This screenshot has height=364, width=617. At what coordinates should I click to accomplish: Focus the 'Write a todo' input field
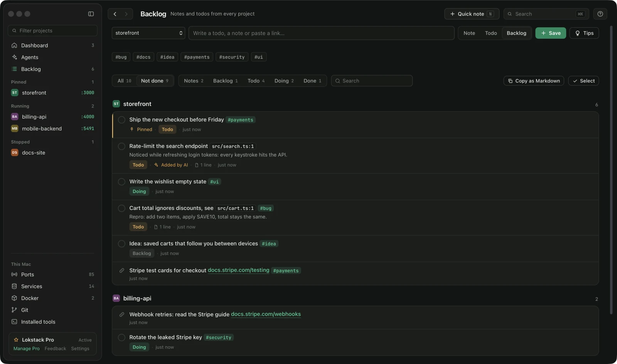[321, 33]
